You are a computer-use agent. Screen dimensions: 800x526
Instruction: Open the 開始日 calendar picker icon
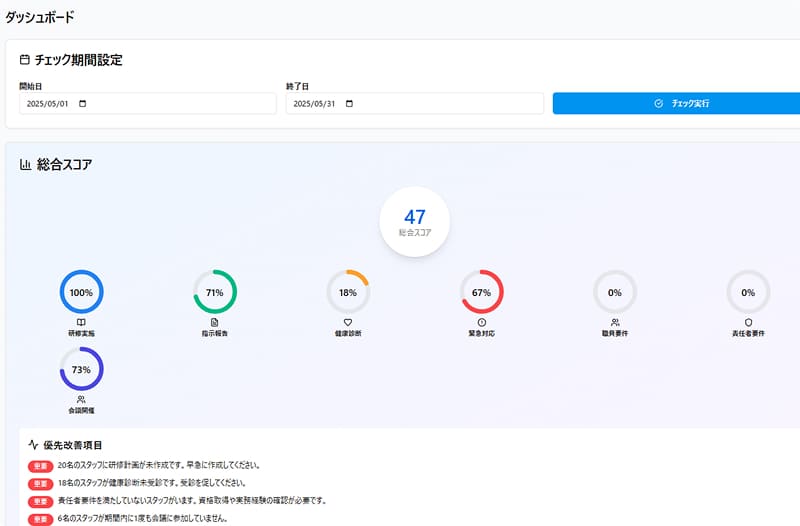point(82,104)
